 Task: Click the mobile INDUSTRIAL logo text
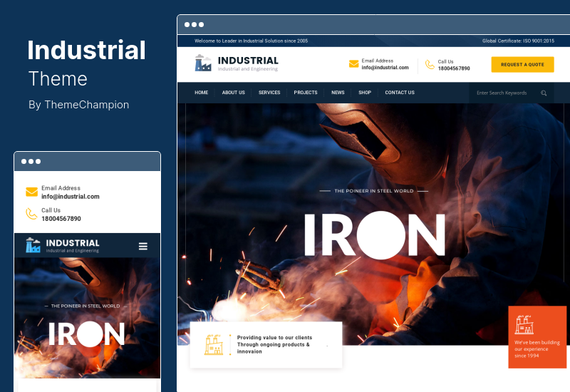tap(73, 243)
